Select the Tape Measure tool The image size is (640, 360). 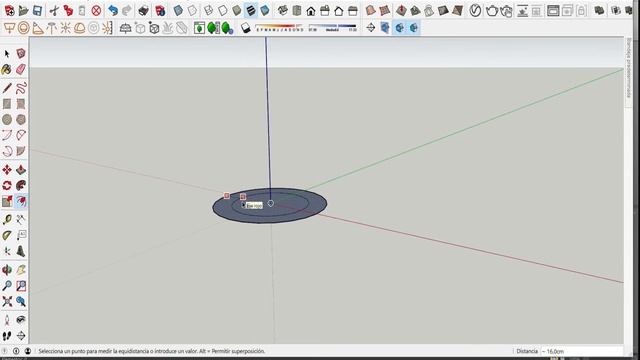point(7,220)
